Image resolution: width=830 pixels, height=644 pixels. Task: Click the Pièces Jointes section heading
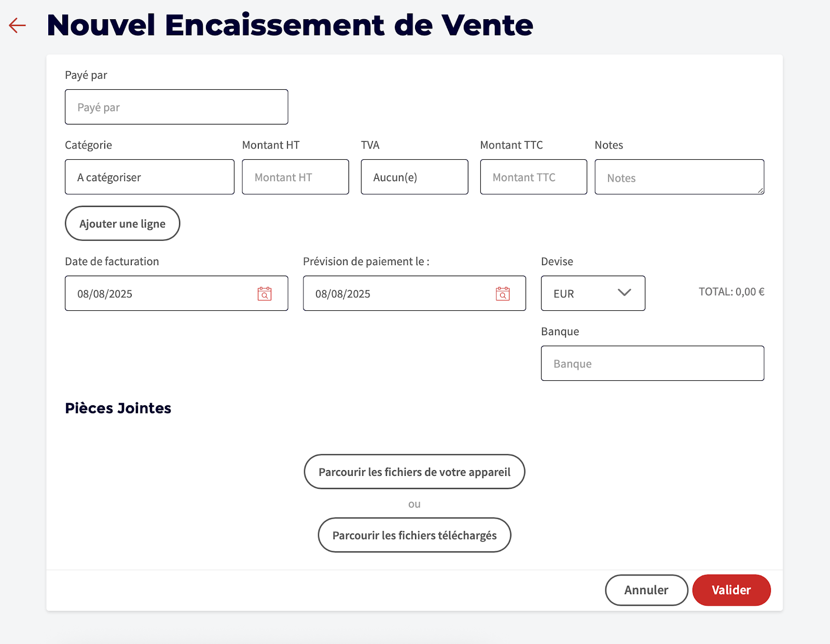(x=118, y=408)
